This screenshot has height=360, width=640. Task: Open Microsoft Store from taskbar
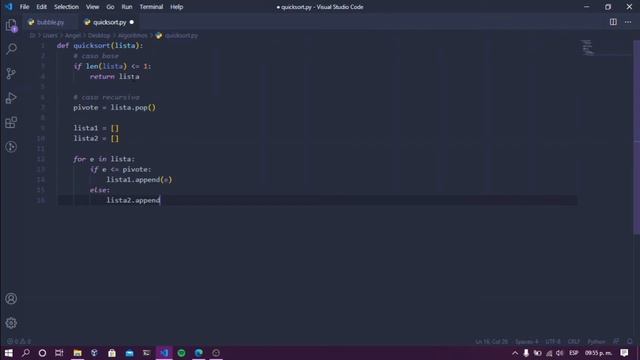click(112, 353)
